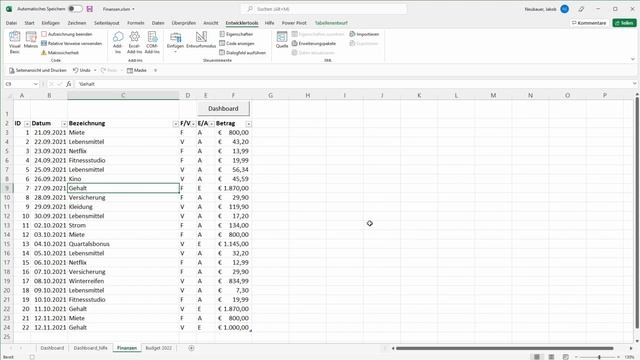
Task: Open the Datum column filter dropdown
Action: (64, 124)
